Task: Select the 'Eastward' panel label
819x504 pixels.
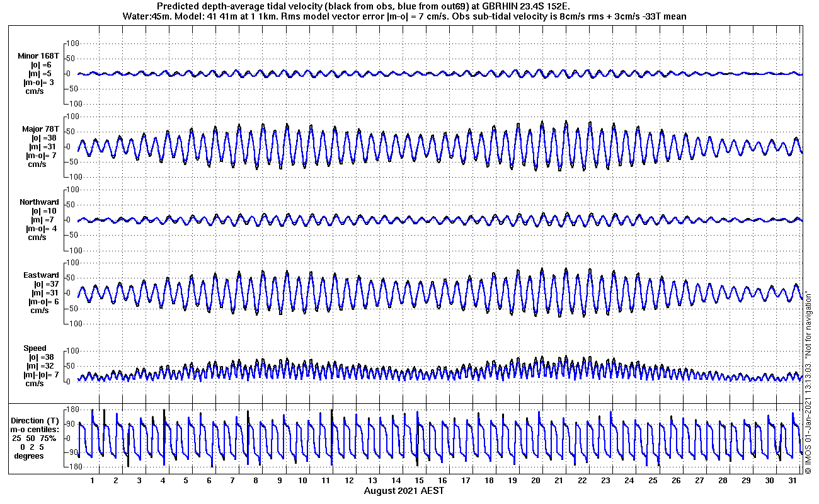Action: 41,275
